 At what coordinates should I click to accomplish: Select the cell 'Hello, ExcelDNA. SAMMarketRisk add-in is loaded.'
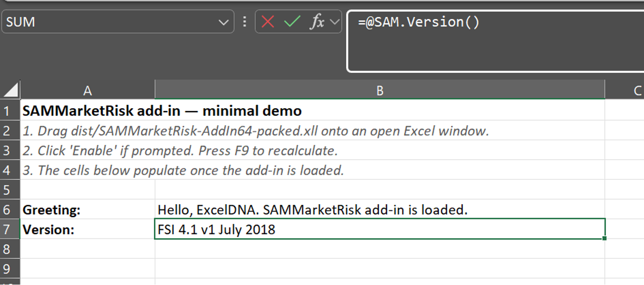[380, 209]
